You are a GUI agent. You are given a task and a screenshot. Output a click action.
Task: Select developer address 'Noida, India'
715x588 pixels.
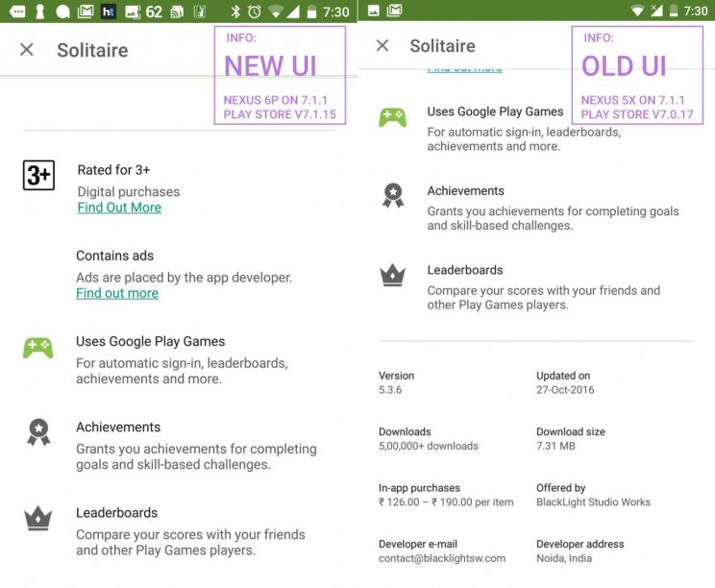click(564, 558)
